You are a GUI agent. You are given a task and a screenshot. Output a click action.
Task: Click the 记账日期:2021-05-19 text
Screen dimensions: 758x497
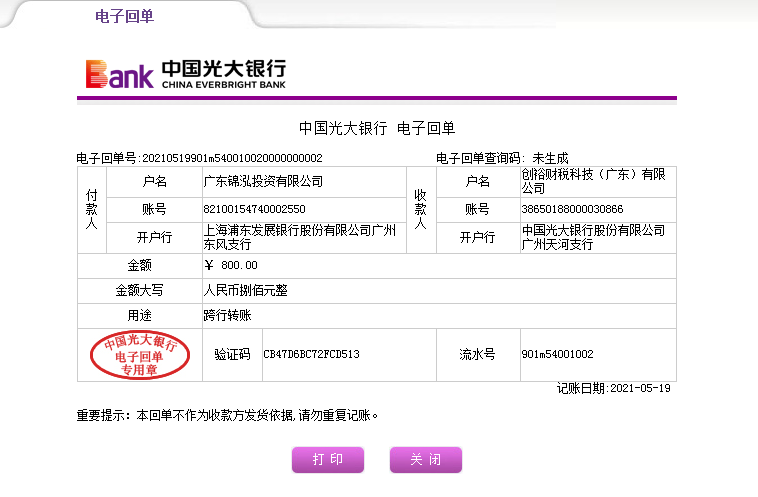point(614,388)
